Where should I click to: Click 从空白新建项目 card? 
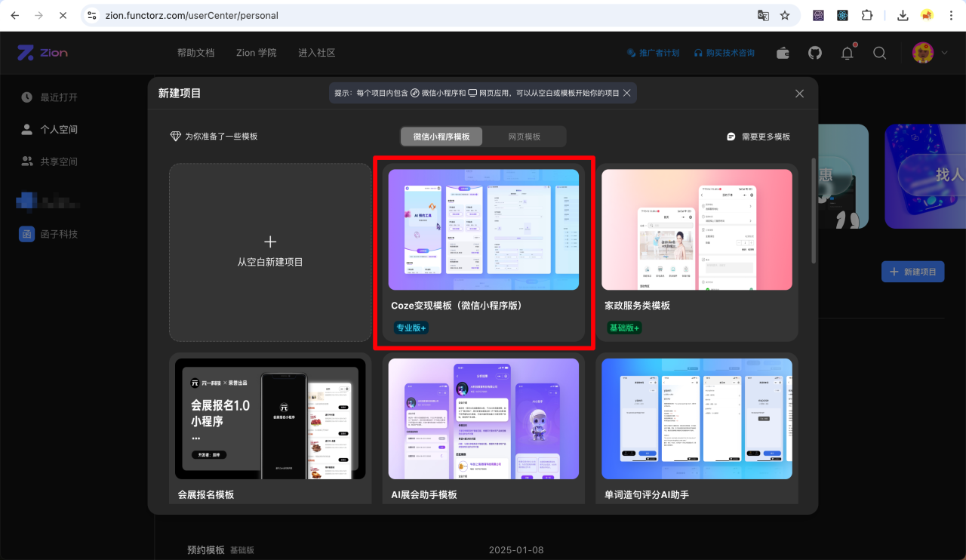pyautogui.click(x=270, y=252)
